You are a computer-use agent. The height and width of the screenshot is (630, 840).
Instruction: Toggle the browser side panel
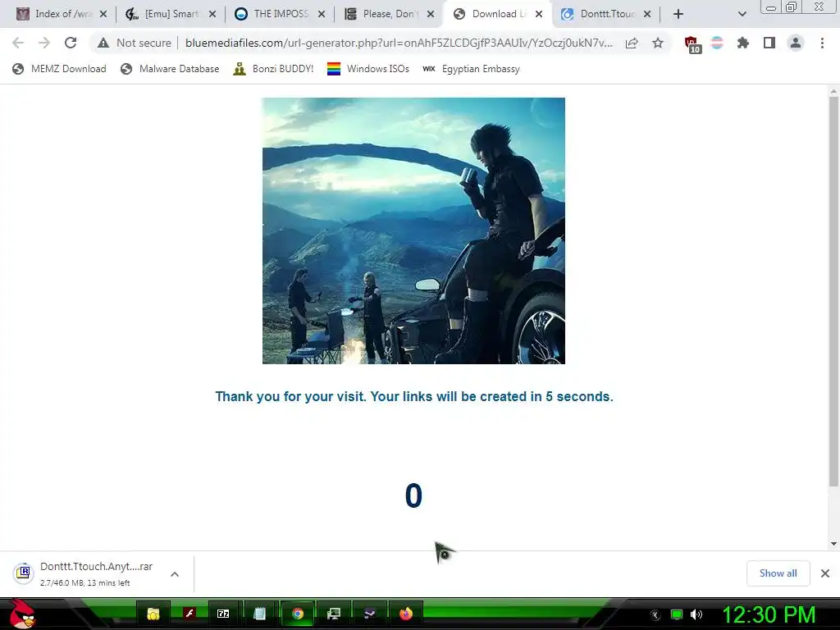coord(769,43)
